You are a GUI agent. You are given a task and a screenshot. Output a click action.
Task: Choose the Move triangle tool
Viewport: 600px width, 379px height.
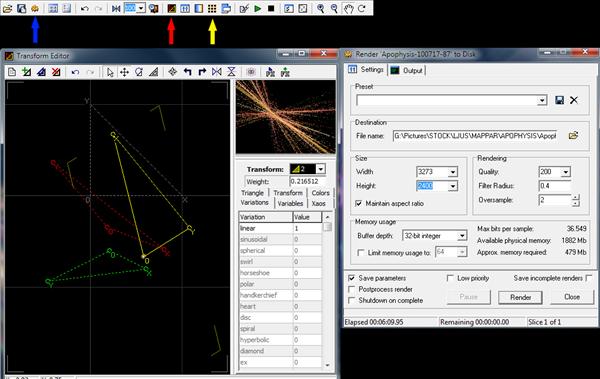point(124,72)
